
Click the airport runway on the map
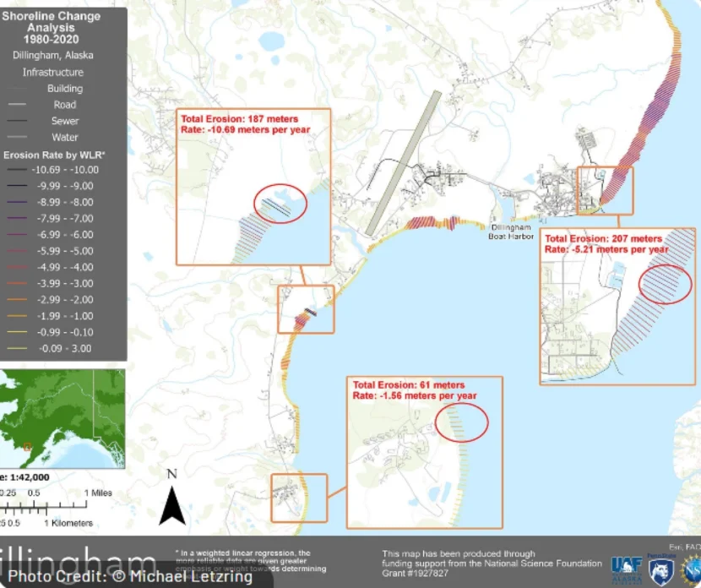click(403, 163)
